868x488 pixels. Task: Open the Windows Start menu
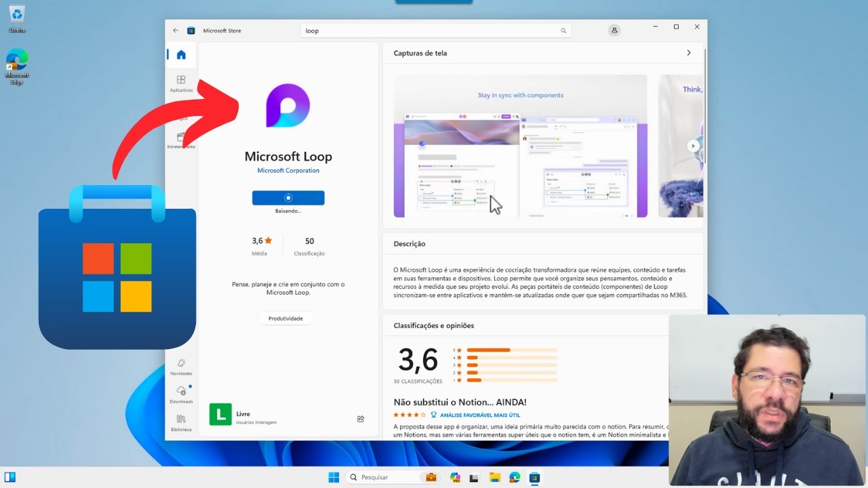click(x=334, y=477)
